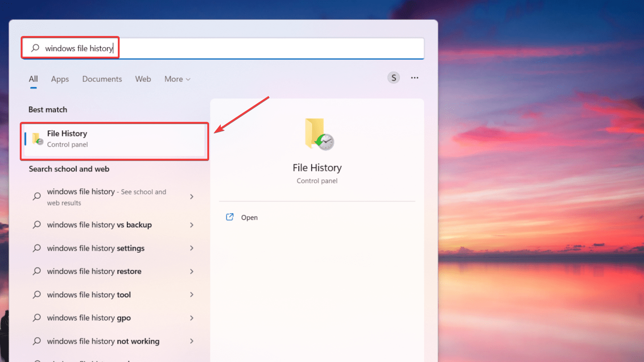Viewport: 644px width, 362px height.
Task: Switch to the Web tab
Action: (x=143, y=79)
